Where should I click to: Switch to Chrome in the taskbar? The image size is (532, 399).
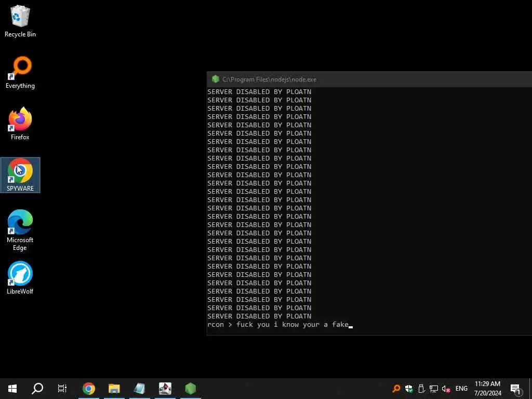tap(89, 389)
